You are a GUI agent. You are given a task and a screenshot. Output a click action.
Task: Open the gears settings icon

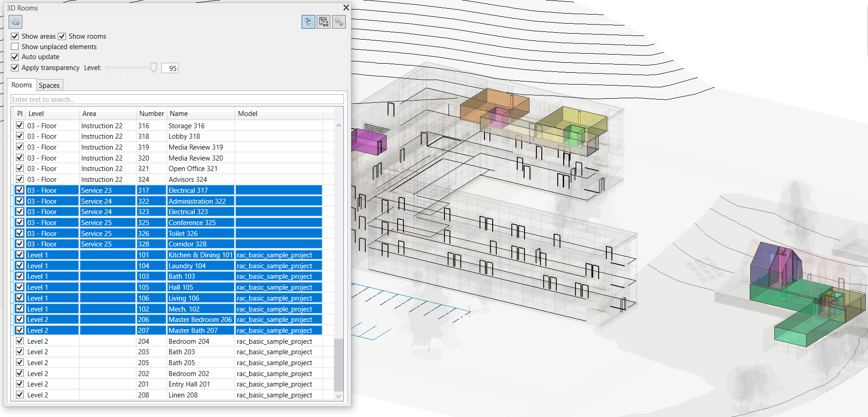pos(339,22)
